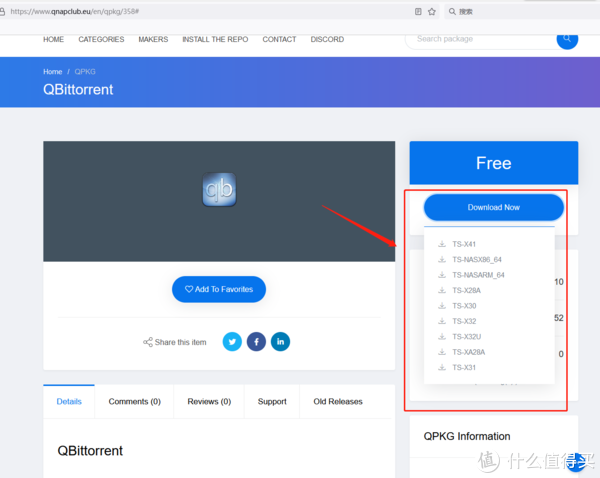The height and width of the screenshot is (478, 600).
Task: Click the QPKG Information heading
Action: (x=467, y=436)
